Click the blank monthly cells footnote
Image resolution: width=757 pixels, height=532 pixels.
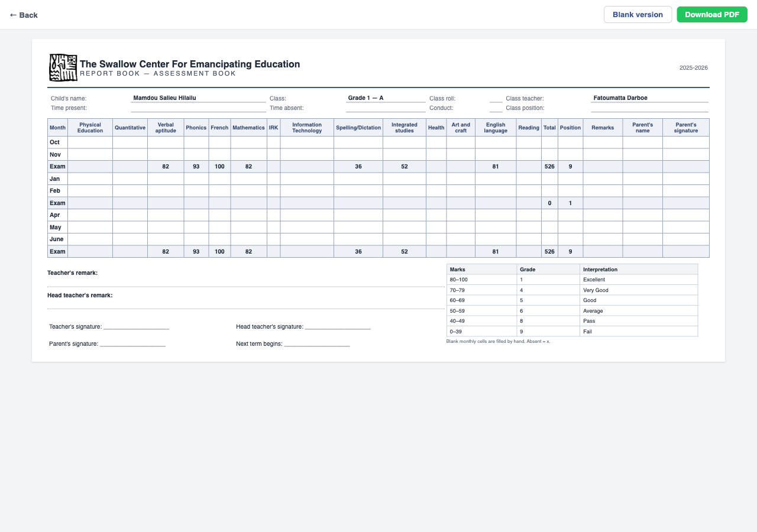[499, 342]
